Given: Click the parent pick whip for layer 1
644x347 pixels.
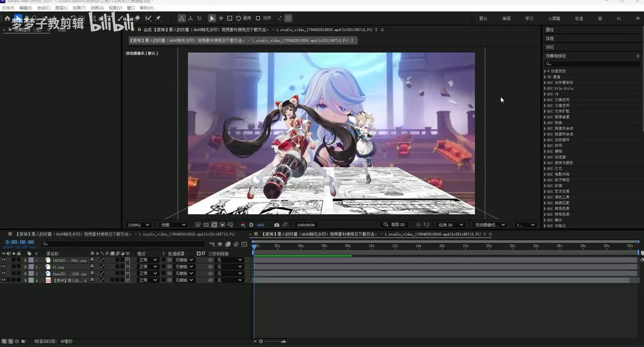Looking at the screenshot, I should tap(210, 260).
